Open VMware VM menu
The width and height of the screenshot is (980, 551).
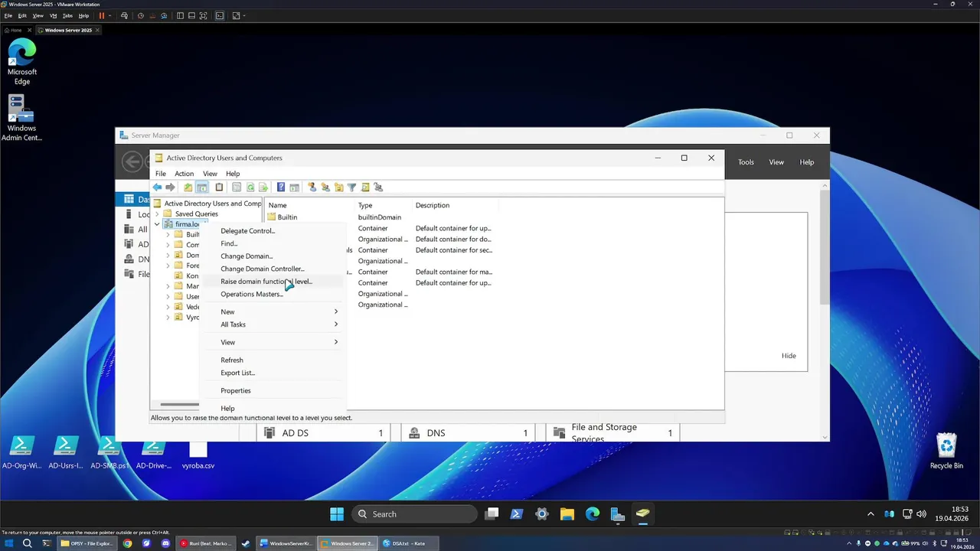coord(53,15)
